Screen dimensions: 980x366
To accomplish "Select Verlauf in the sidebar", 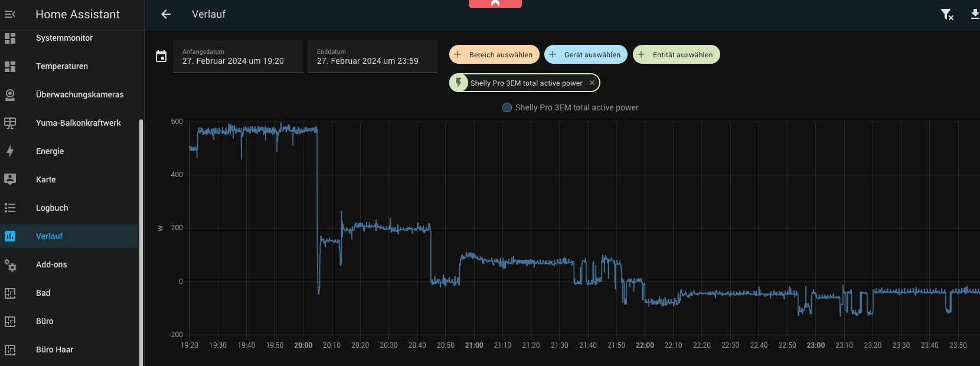I will point(69,236).
